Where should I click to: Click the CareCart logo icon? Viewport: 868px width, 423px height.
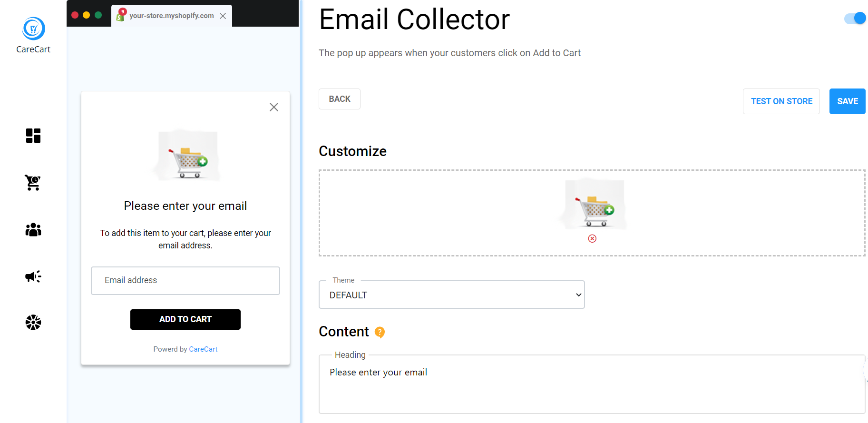pos(33,29)
